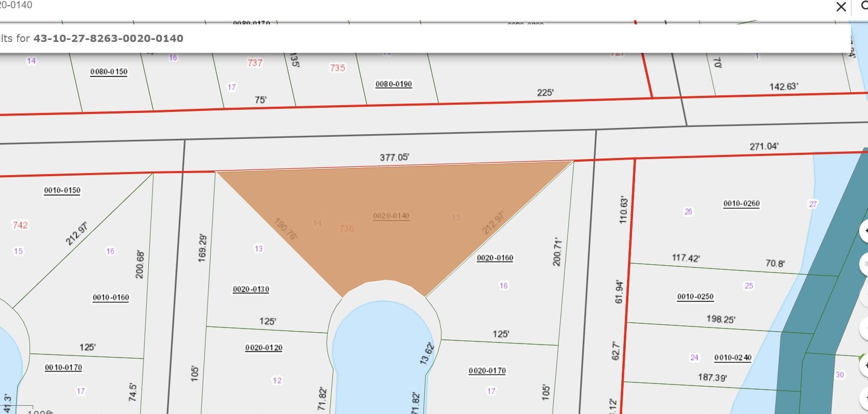Click the 61.94' dimension label
Viewport: 868px width, 414px height.
click(620, 292)
